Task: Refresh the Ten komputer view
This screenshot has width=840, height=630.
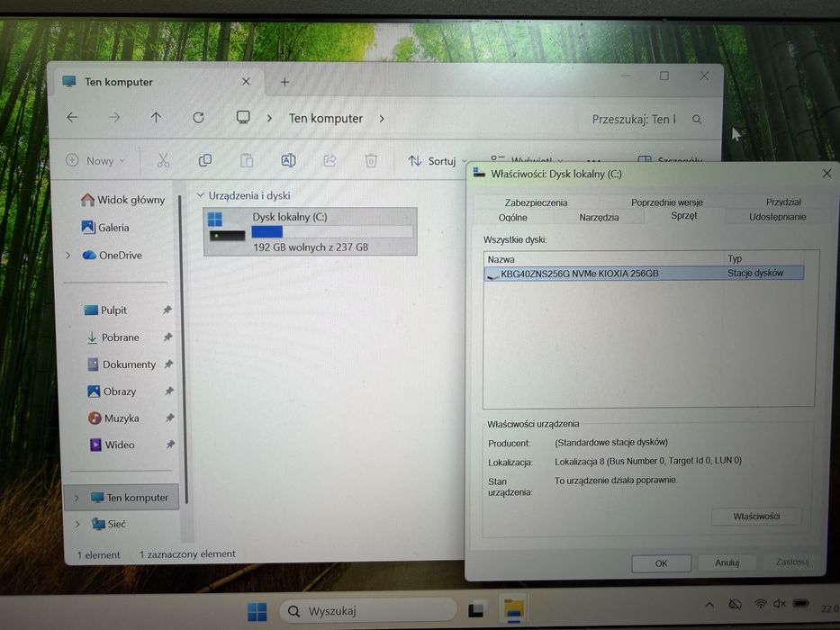Action: 198,117
